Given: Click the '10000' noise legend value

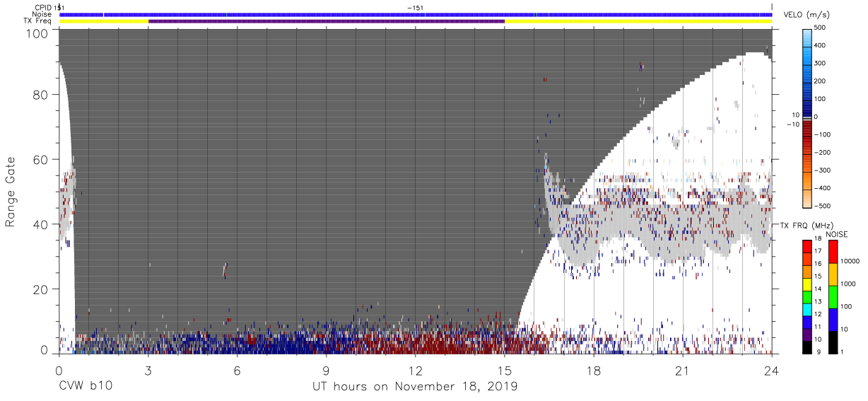Looking at the screenshot, I should click(x=850, y=261).
